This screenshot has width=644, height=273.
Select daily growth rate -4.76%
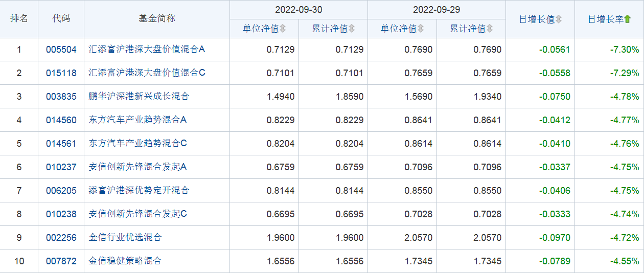[625, 144]
